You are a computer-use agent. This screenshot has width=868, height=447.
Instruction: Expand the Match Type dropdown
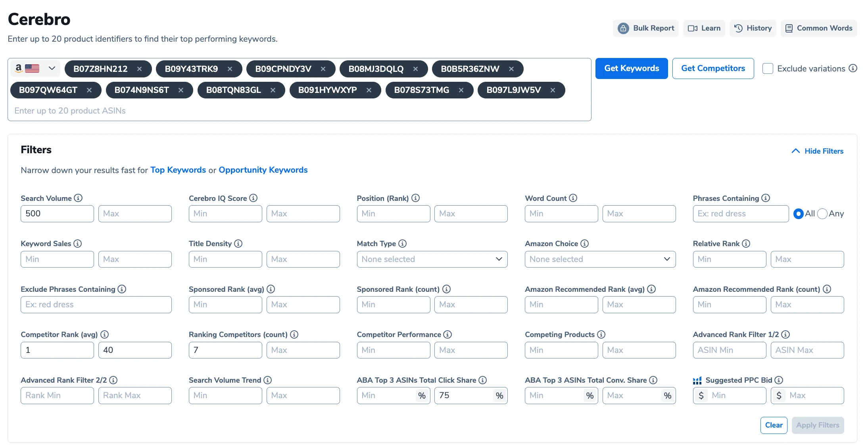coord(432,259)
